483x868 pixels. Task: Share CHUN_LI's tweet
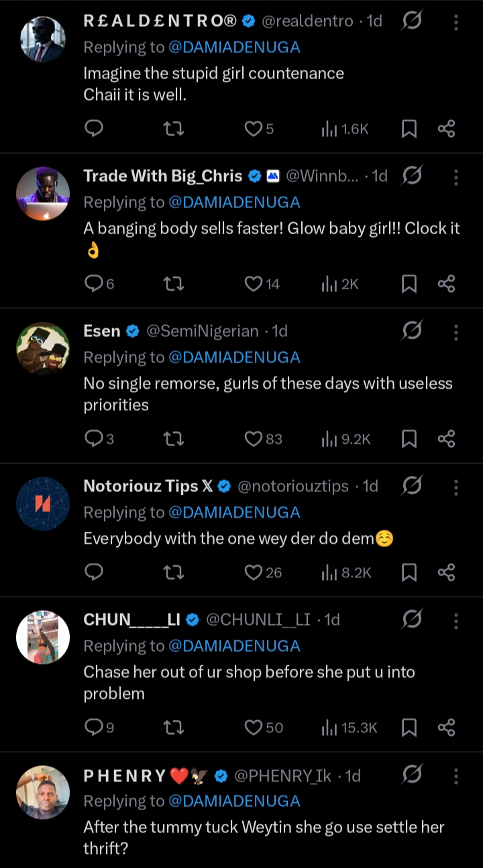[x=446, y=727]
